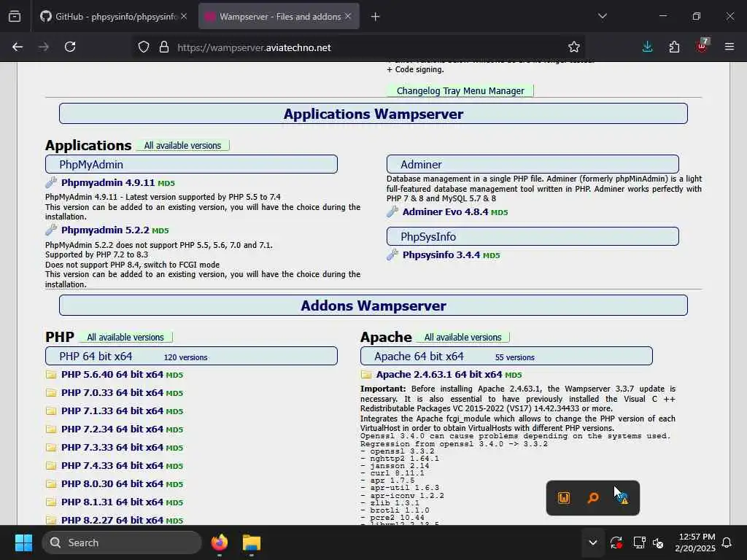Download Phpmyadmin 4.9.11
The image size is (747, 560).
pos(108,182)
